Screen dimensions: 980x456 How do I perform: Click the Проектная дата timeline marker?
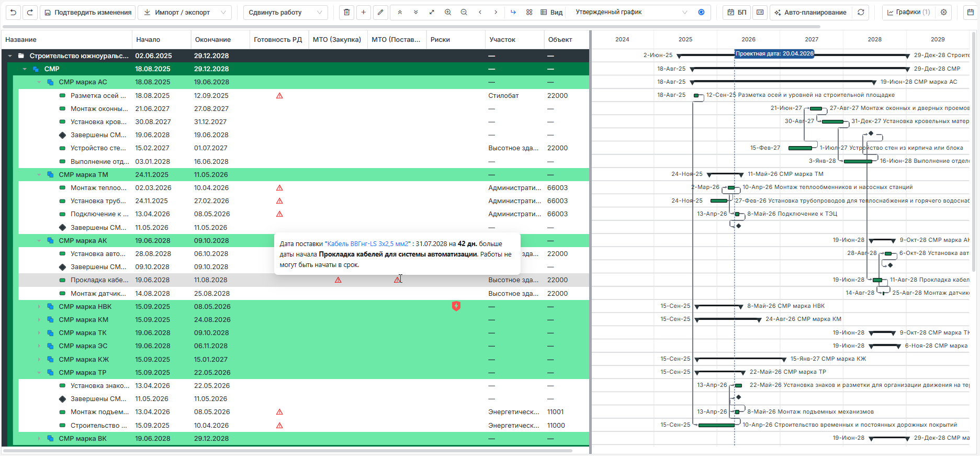coord(774,53)
